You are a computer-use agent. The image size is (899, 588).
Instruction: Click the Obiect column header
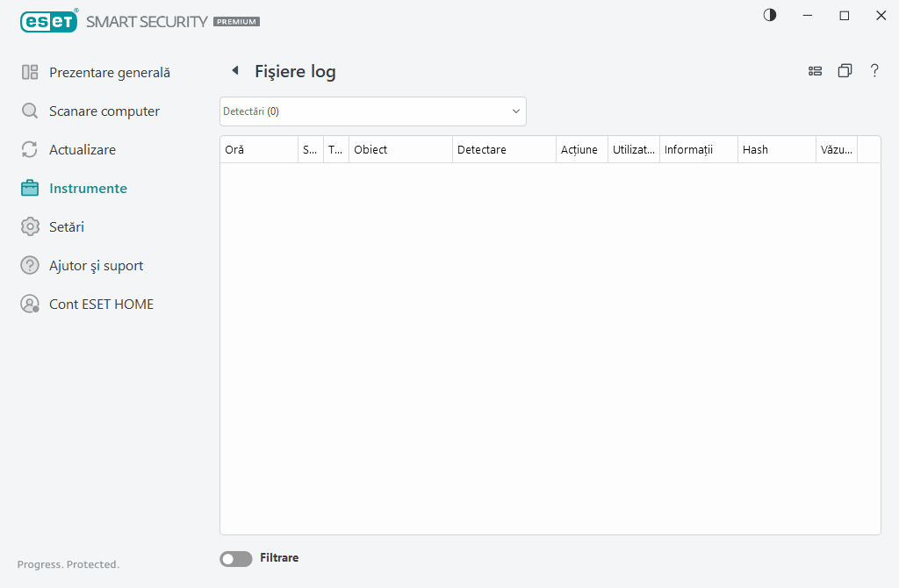tap(400, 150)
